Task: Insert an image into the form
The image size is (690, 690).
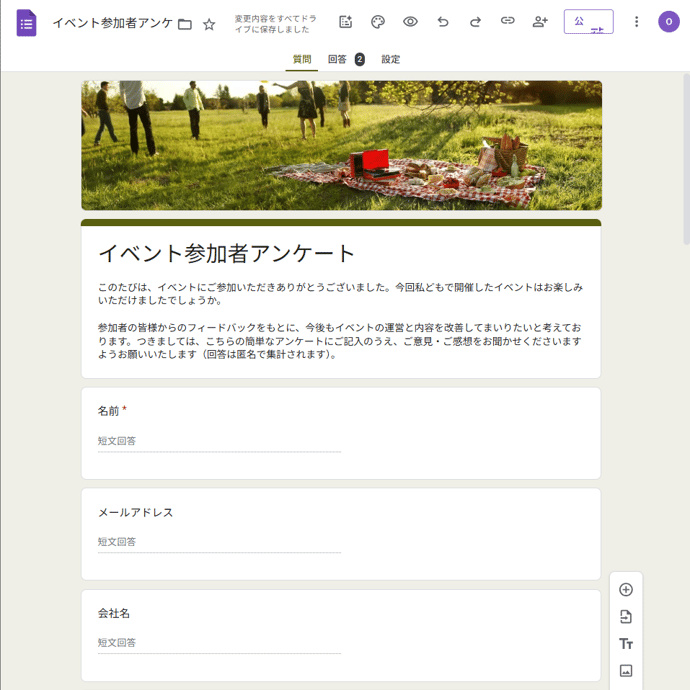Action: pyautogui.click(x=626, y=671)
